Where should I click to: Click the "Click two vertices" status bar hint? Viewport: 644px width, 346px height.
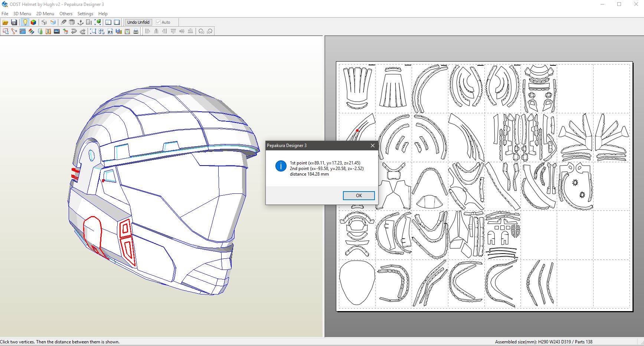pyautogui.click(x=60, y=342)
